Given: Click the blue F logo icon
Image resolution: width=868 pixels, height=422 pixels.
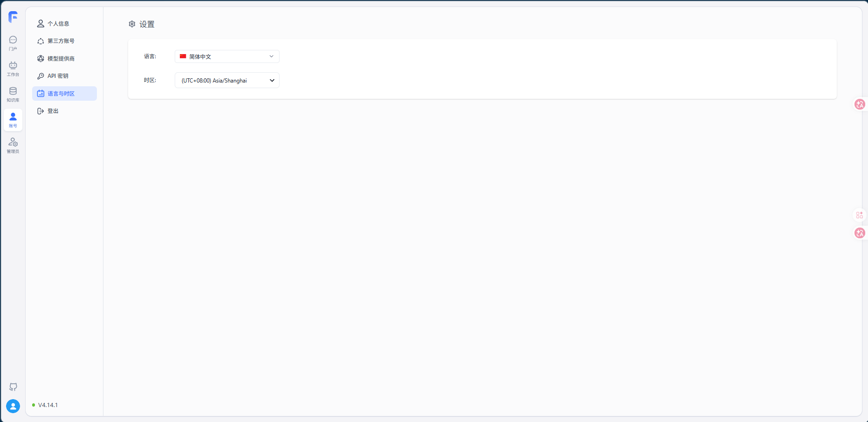Looking at the screenshot, I should [13, 17].
